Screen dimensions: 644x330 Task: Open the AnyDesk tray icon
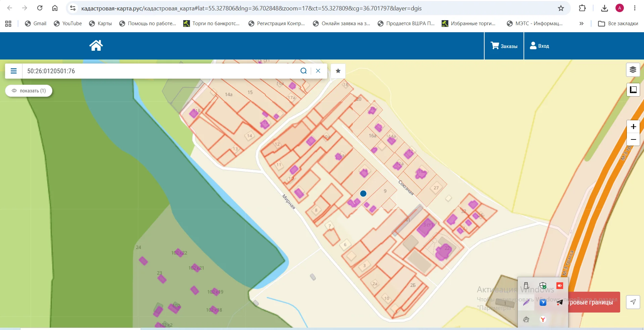560,286
